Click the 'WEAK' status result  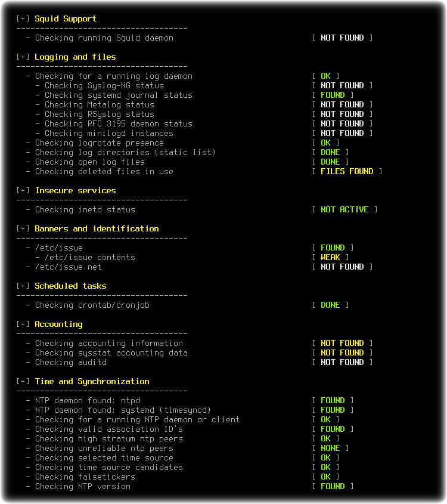point(330,258)
